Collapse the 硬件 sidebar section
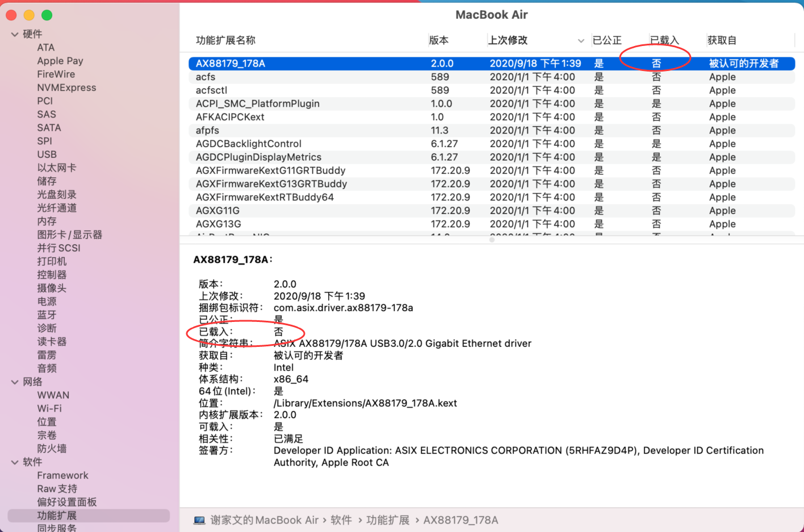Image resolution: width=804 pixels, height=532 pixels. (15, 35)
